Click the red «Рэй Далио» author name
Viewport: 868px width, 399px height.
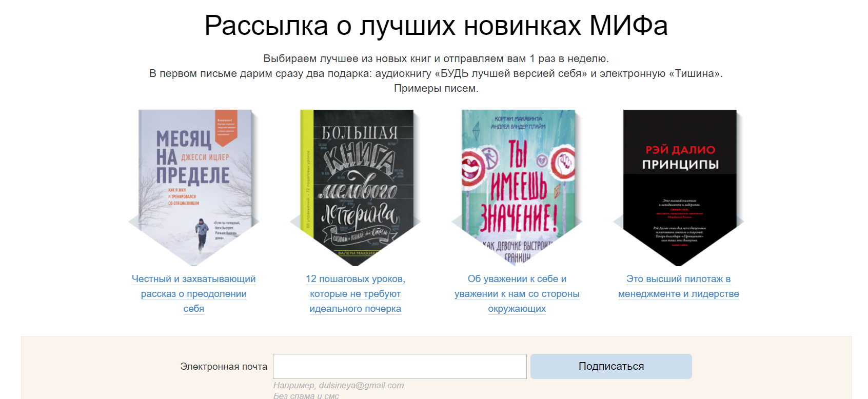click(x=680, y=150)
